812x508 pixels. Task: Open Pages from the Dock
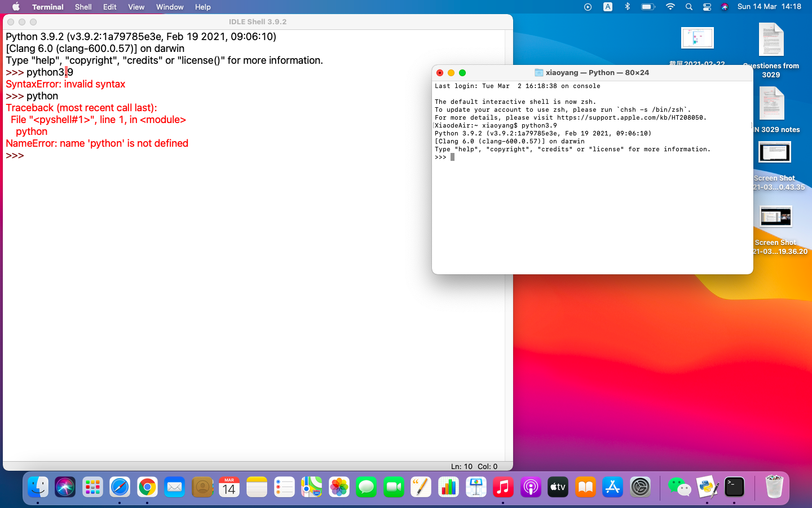tap(421, 487)
